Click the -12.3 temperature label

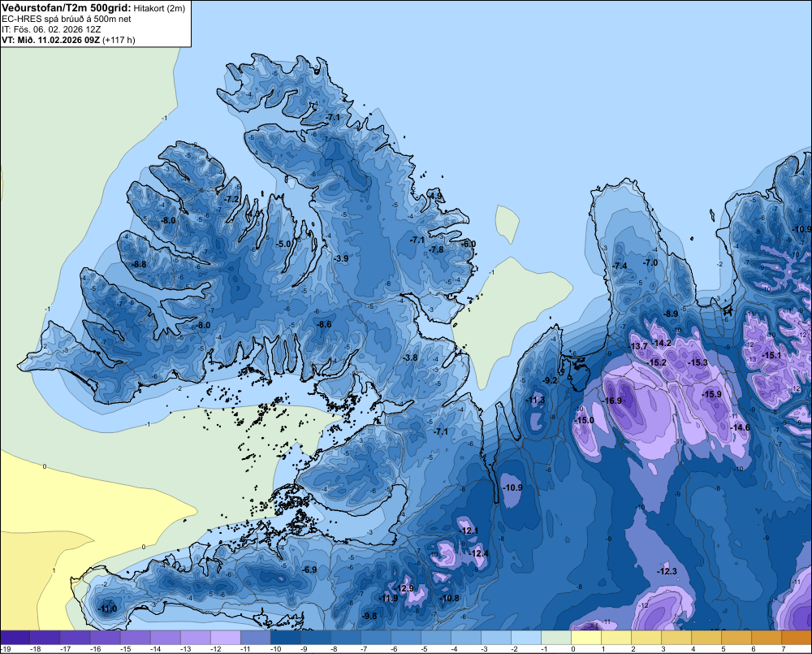[x=667, y=572]
